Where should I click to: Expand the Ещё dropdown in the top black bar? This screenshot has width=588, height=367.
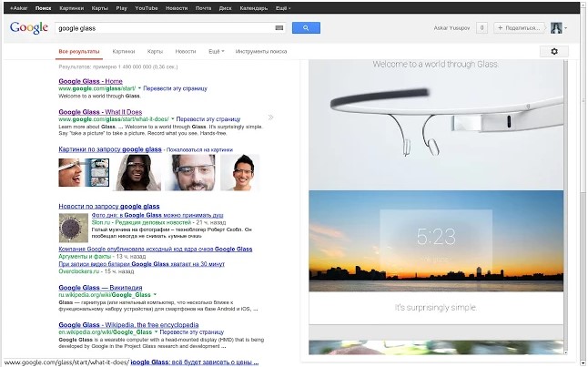point(283,6)
